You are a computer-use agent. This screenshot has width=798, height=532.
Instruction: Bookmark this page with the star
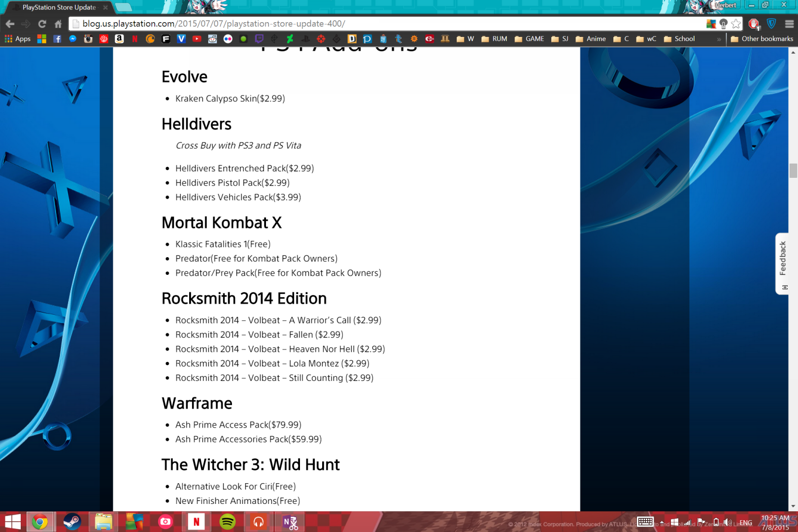coord(736,24)
